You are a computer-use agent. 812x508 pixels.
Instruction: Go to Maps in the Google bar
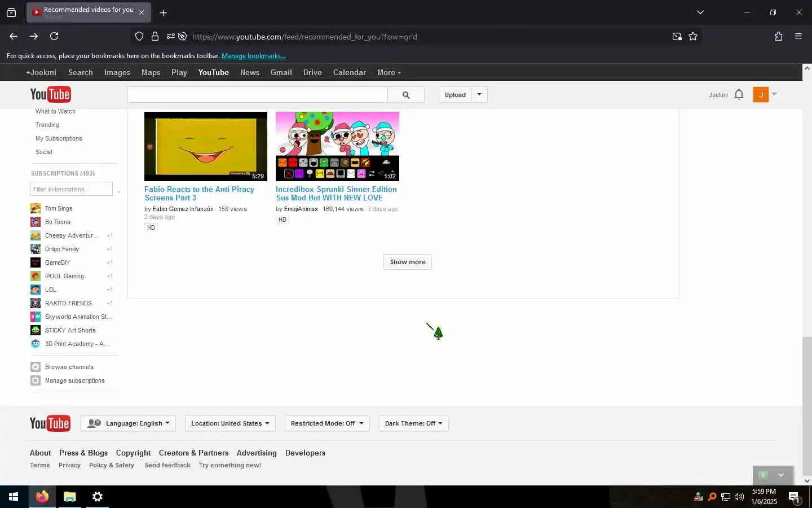151,72
